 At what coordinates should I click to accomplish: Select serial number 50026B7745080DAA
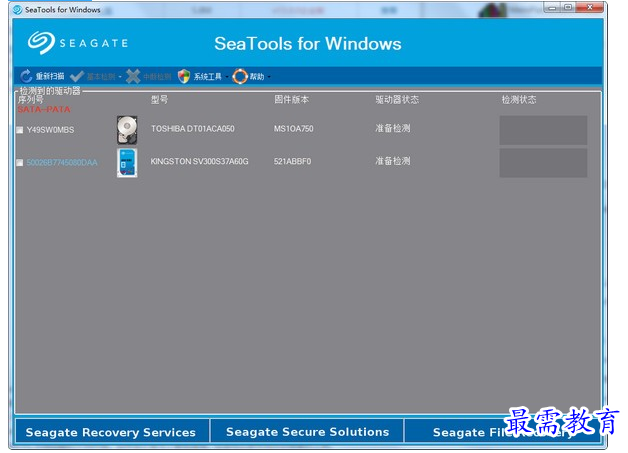pyautogui.click(x=62, y=162)
